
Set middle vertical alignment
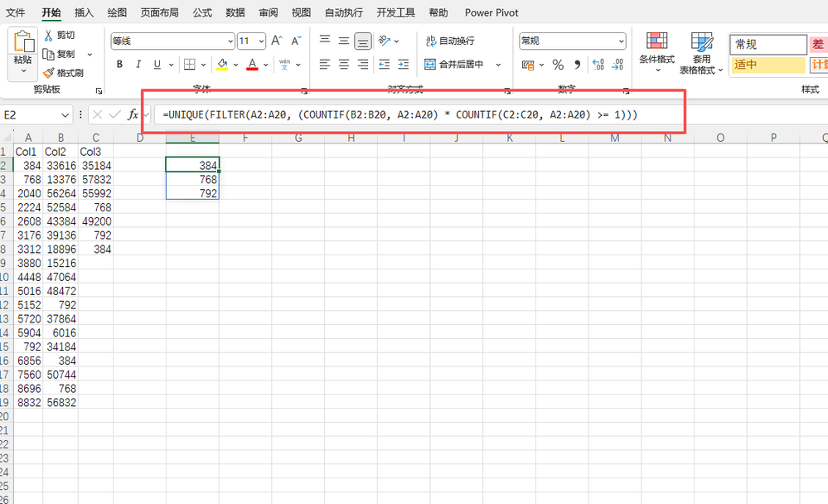point(344,40)
